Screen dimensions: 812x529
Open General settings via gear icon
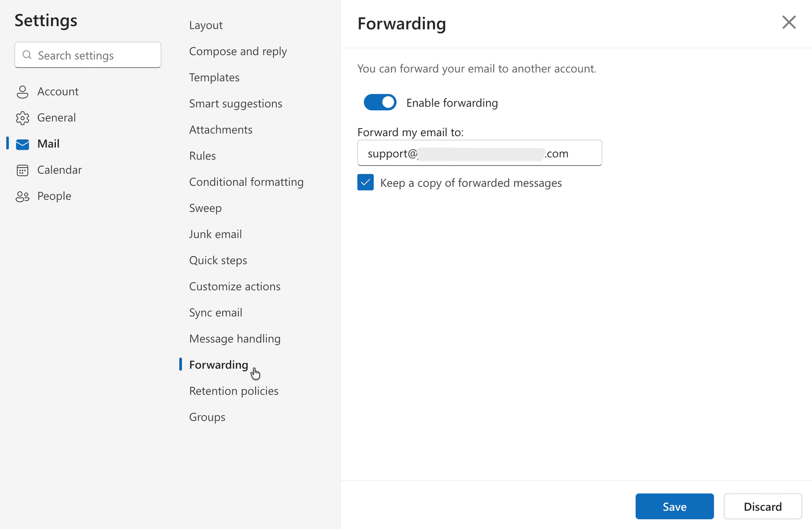[x=23, y=118]
